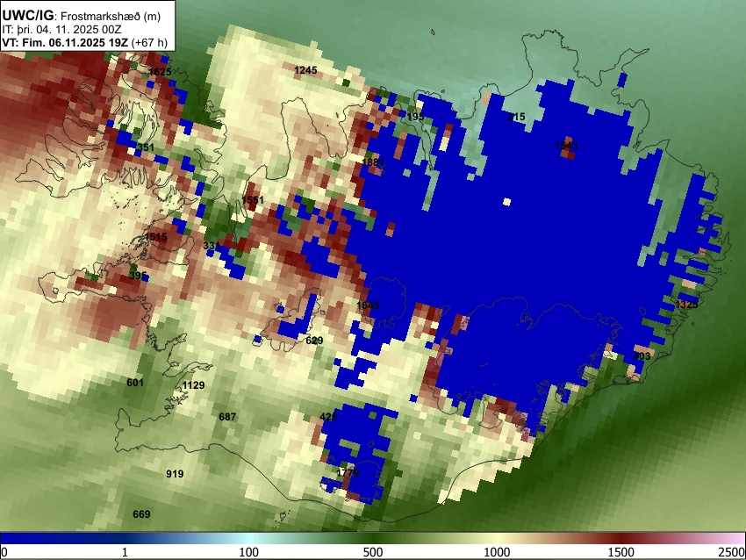This screenshot has width=746, height=560.
Task: Click the map value 1325
Action: coord(686,304)
